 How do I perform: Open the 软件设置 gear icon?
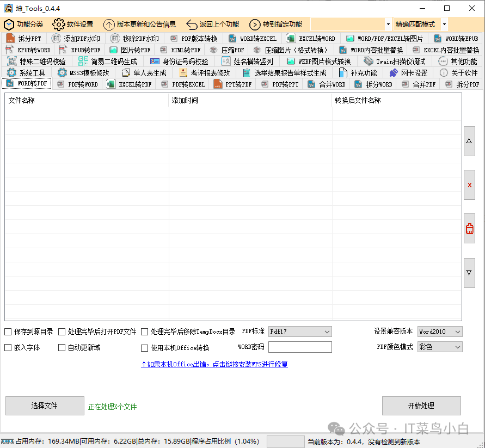point(58,24)
